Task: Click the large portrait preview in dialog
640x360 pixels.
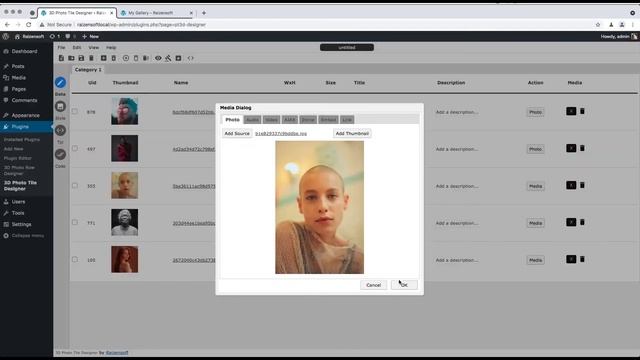Action: pyautogui.click(x=319, y=207)
